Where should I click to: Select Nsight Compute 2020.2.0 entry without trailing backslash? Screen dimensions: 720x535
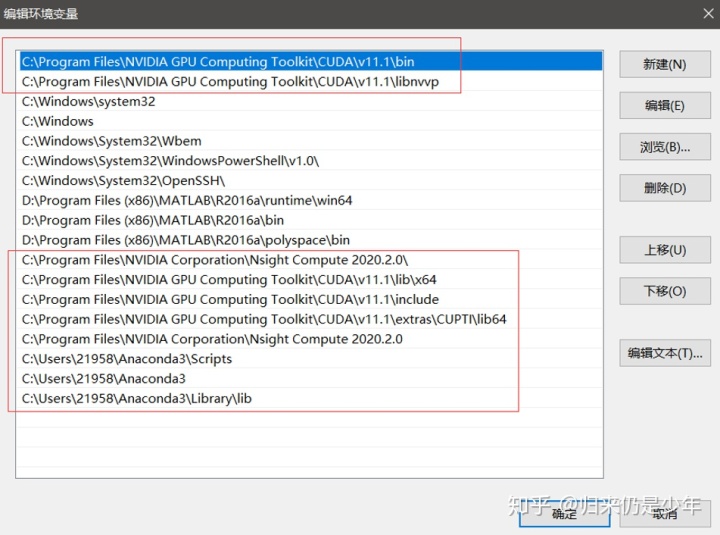pos(311,339)
